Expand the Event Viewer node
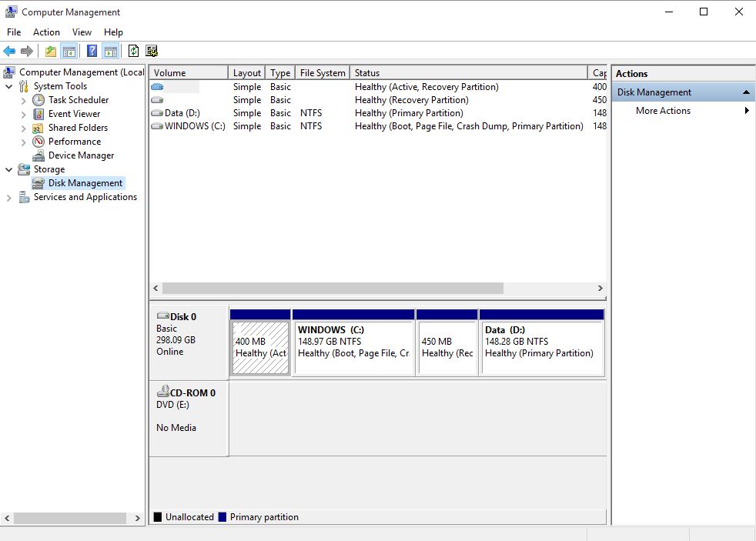The width and height of the screenshot is (756, 541). pyautogui.click(x=24, y=115)
